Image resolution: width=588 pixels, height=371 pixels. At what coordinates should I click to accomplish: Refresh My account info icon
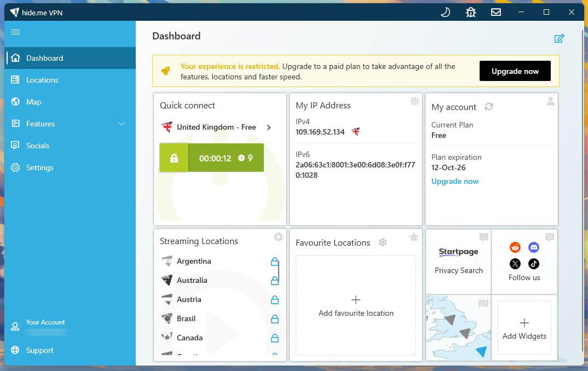click(488, 107)
